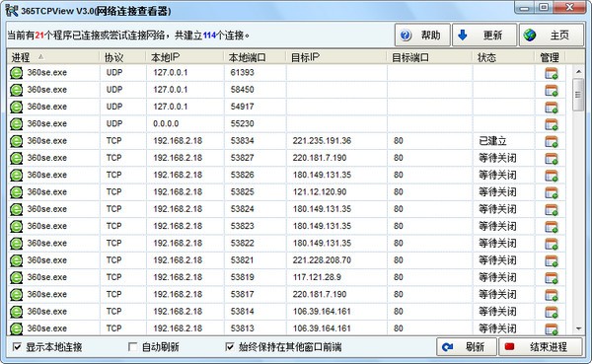
Task: Click manage icon for 117.121.28.9 row
Action: pyautogui.click(x=551, y=278)
